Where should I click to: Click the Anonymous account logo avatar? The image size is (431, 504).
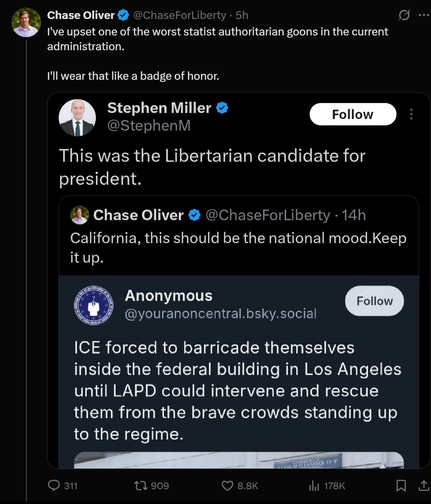pyautogui.click(x=93, y=305)
